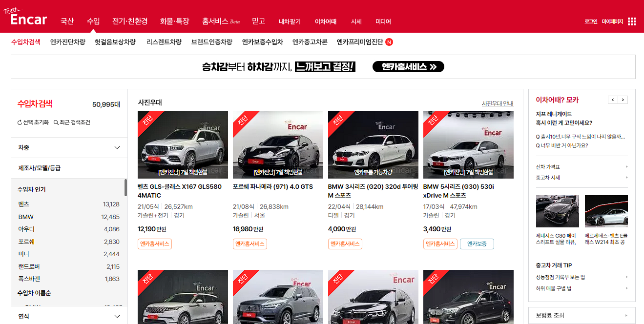
Task: Open the 보험료 조회 link
Action: (x=550, y=315)
